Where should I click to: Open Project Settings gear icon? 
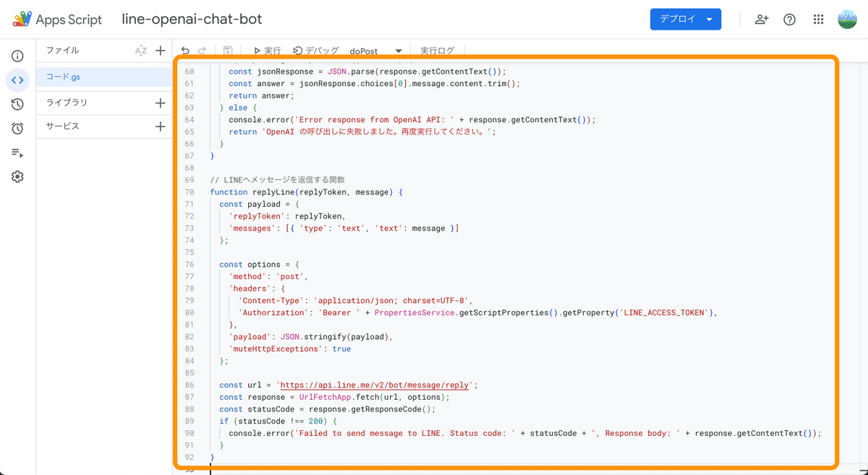(17, 176)
